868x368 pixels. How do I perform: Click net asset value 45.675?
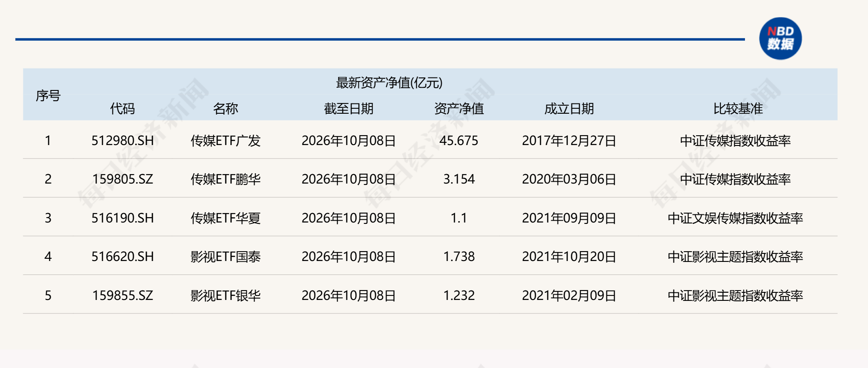[459, 141]
